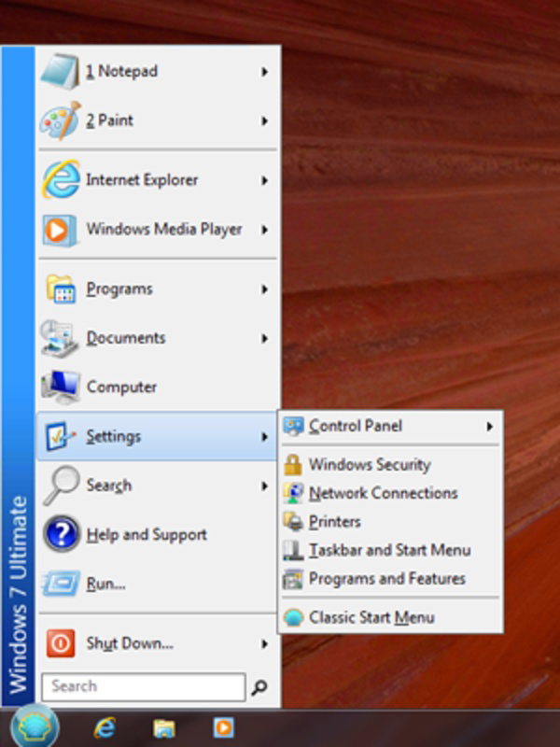Open Classic Start Menu settings entry
This screenshot has height=747, width=560.
point(390,617)
